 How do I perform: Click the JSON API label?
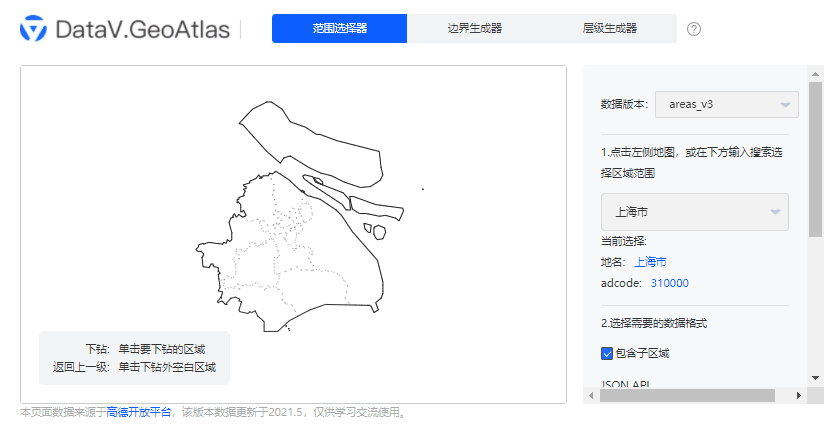click(x=626, y=384)
